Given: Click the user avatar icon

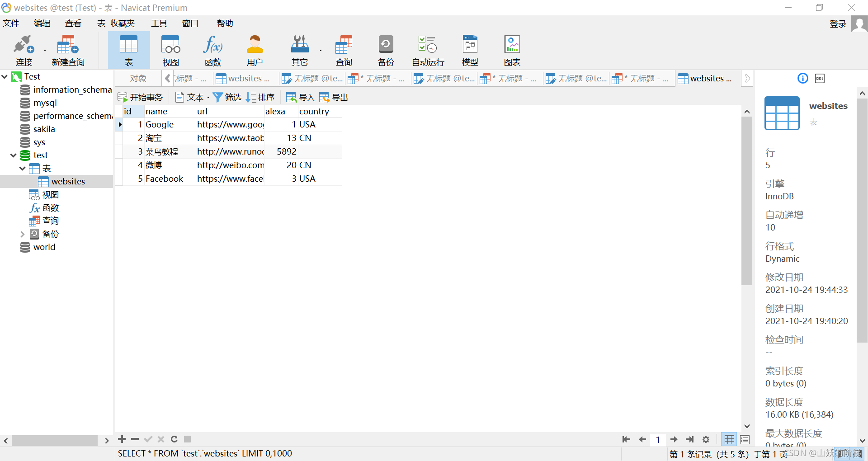Looking at the screenshot, I should 859,24.
